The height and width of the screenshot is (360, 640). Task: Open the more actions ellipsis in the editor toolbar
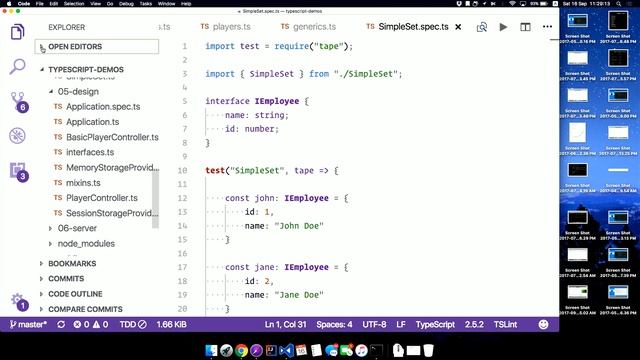[547, 27]
